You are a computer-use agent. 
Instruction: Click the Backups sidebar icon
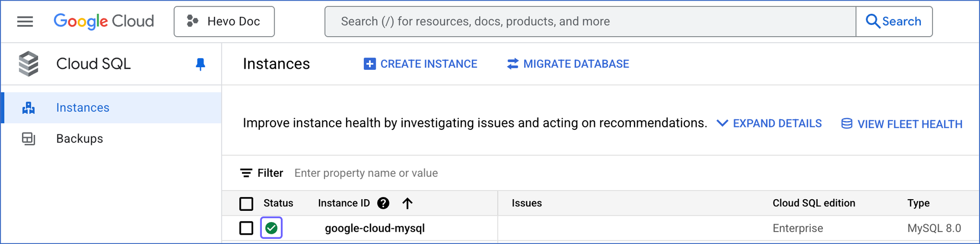click(29, 139)
